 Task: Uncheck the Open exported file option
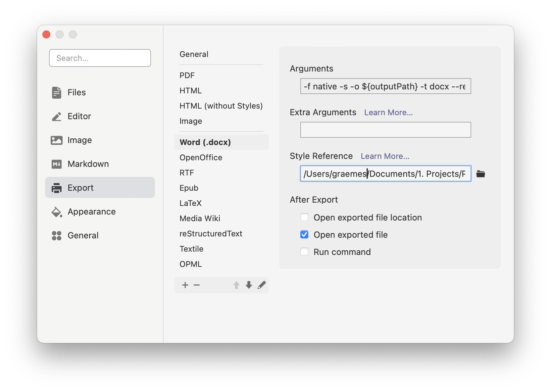[x=304, y=235]
